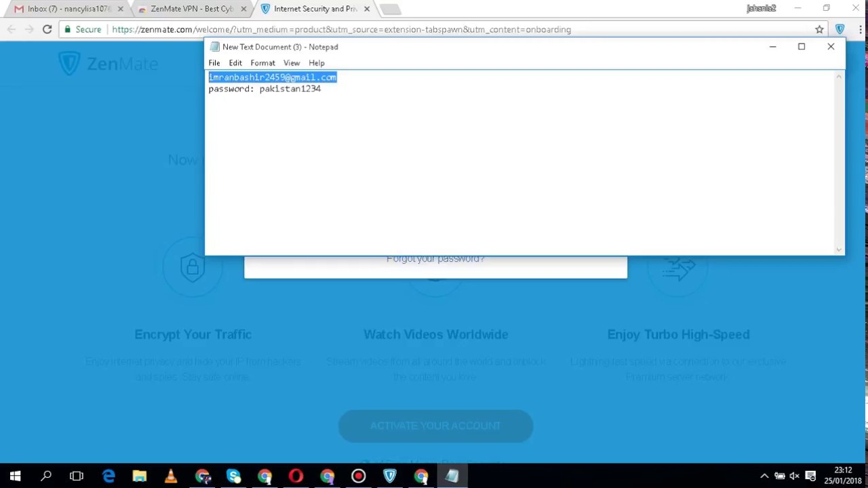Show hidden system tray icons
This screenshot has height=488, width=868.
pos(764,476)
